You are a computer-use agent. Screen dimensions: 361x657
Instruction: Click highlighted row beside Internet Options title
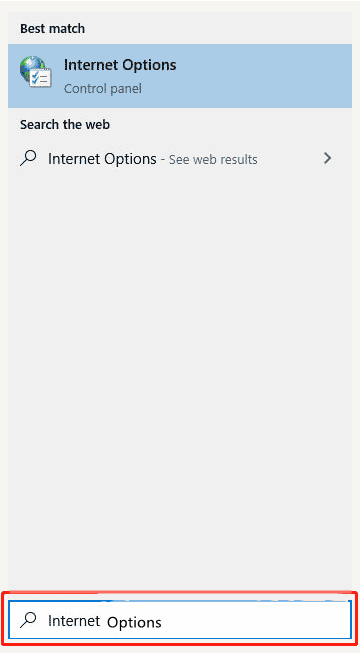[x=264, y=65]
